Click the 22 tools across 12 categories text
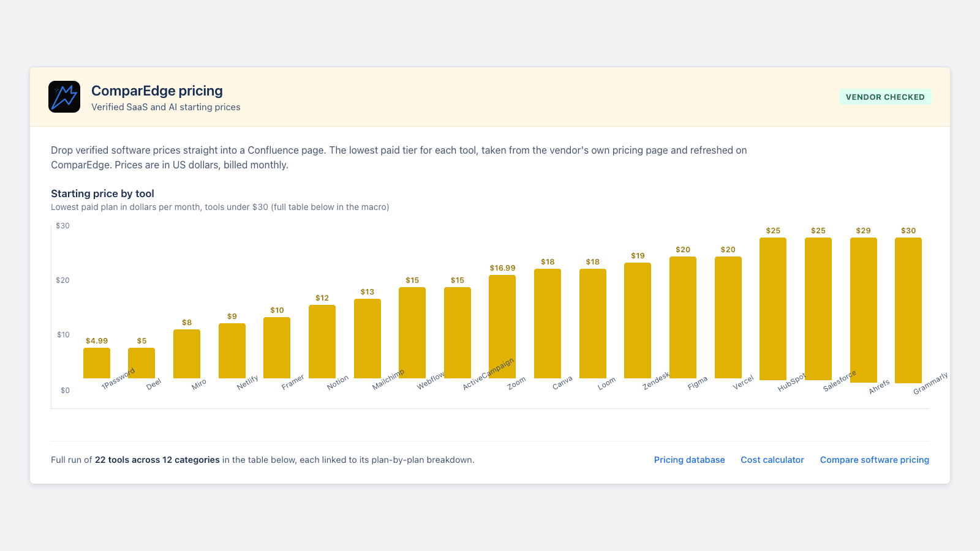 pyautogui.click(x=157, y=460)
